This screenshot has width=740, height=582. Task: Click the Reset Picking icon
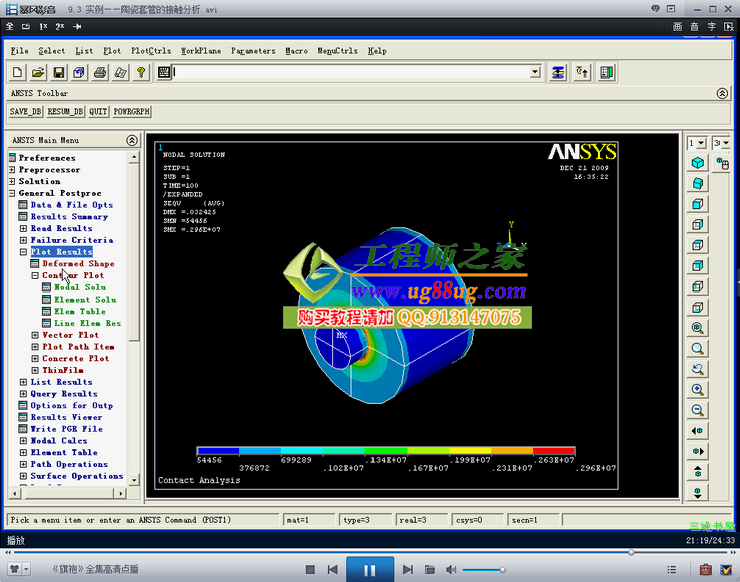[582, 73]
